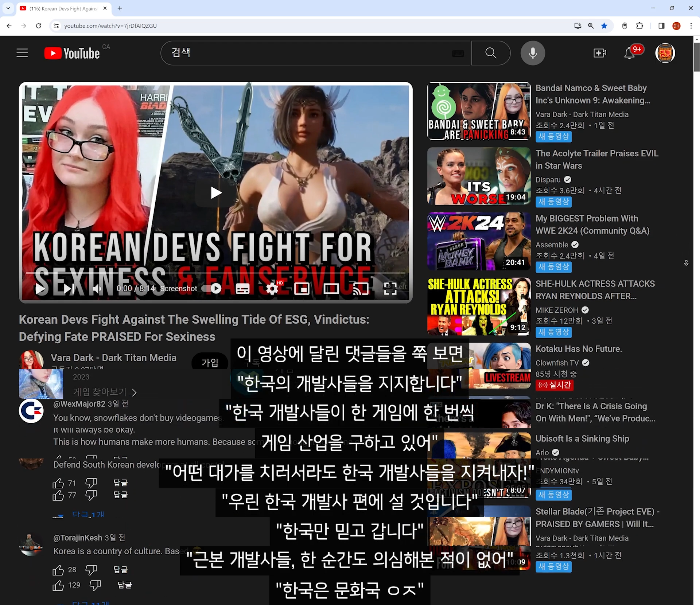Click the address bar URL
700x605 pixels.
coord(110,26)
